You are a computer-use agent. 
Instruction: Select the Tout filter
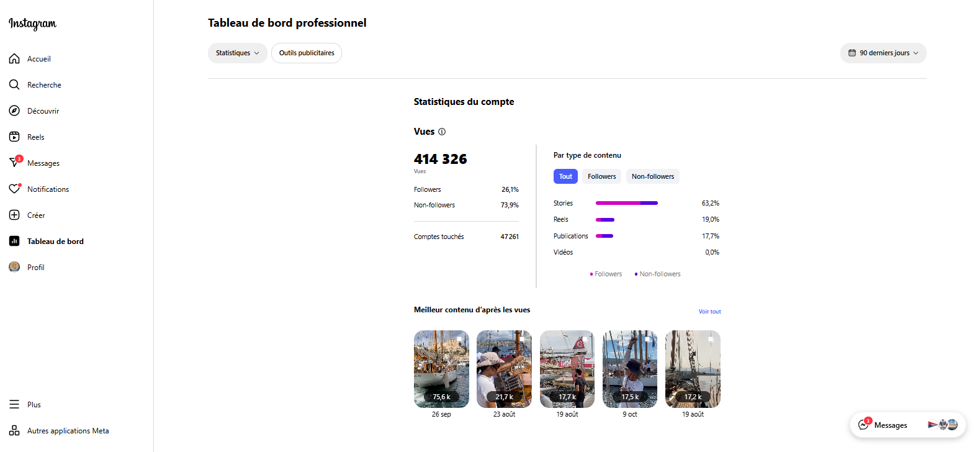[x=565, y=176]
